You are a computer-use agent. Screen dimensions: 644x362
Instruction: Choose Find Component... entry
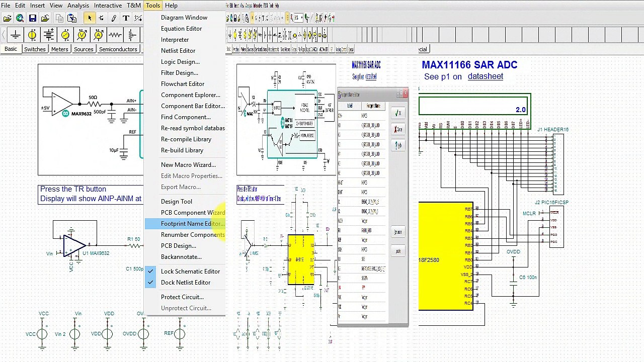point(184,117)
